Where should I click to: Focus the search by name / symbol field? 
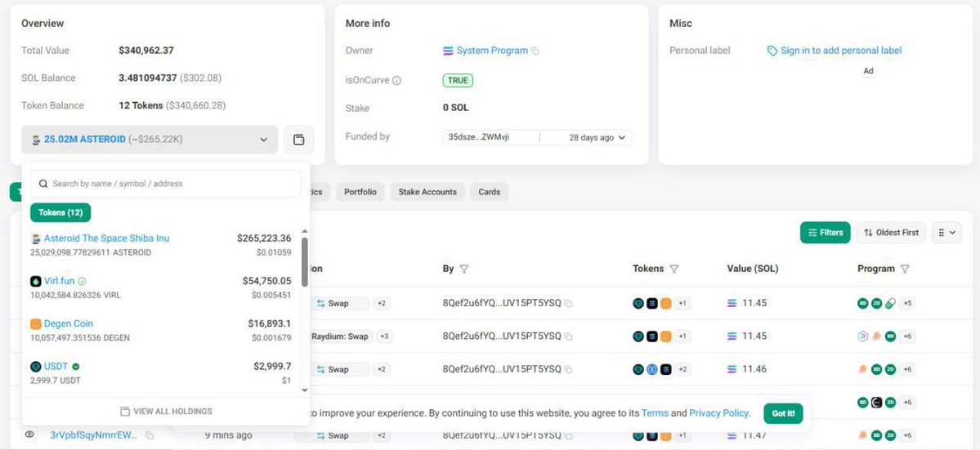coord(166,184)
